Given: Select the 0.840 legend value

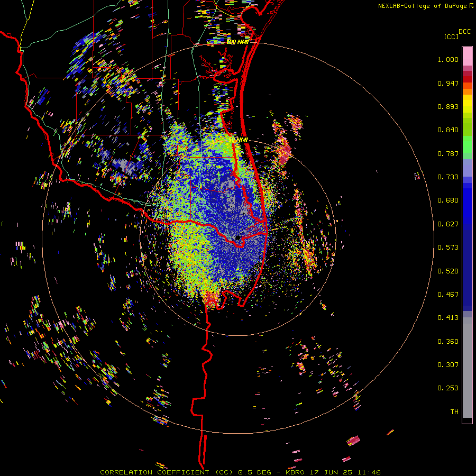Looking at the screenshot, I should click(448, 130).
